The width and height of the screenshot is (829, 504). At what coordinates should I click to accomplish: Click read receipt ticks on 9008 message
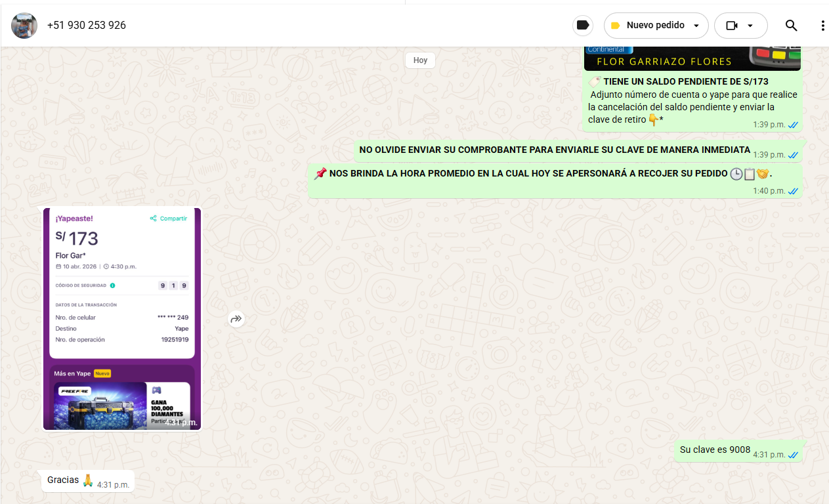[793, 455]
